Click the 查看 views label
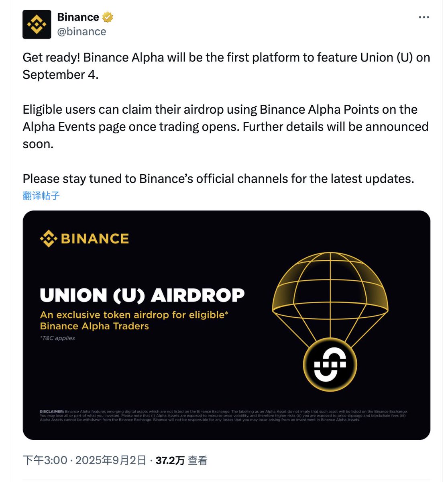Screen dimensions: 448x482 pyautogui.click(x=198, y=460)
